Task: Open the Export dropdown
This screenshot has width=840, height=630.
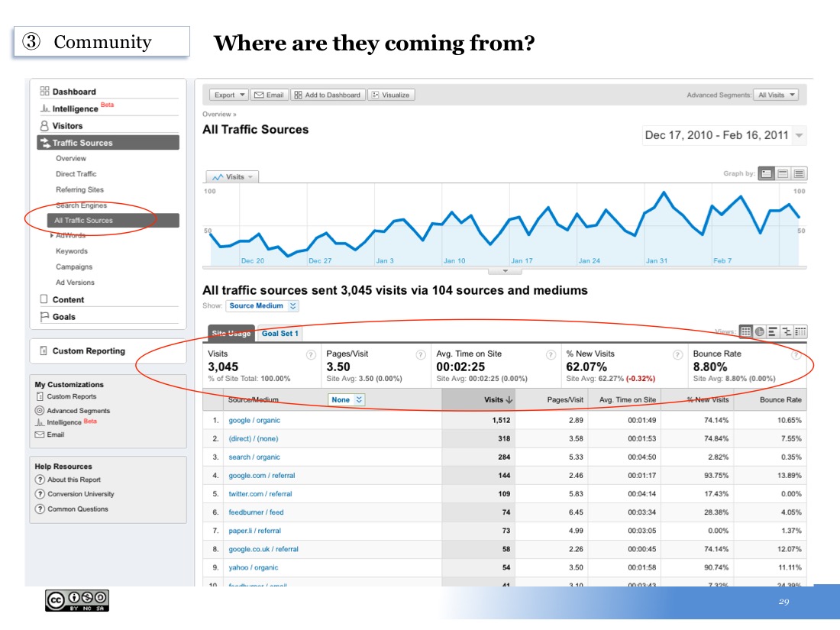Action: (x=229, y=95)
